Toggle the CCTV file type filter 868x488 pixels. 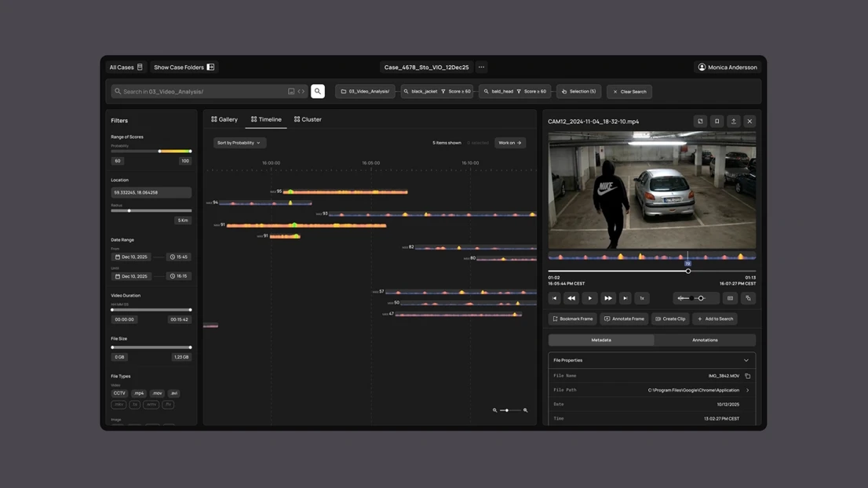(x=119, y=393)
